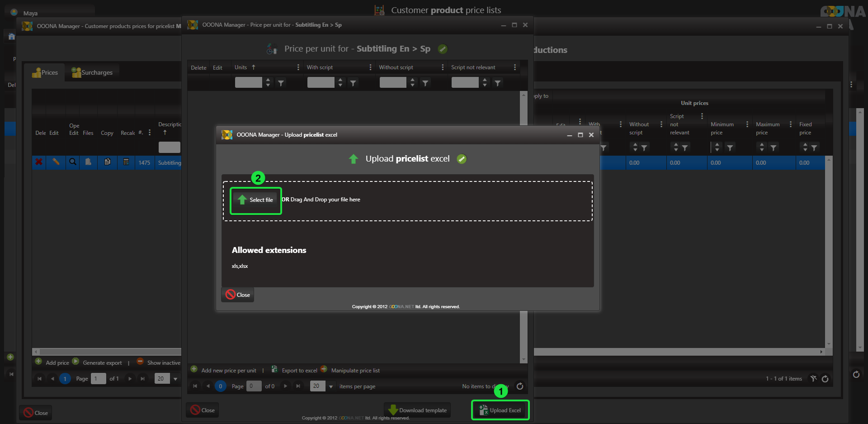Image resolution: width=868 pixels, height=424 pixels.
Task: Close the Upload pricelist excel dialog via Close button
Action: [x=238, y=295]
